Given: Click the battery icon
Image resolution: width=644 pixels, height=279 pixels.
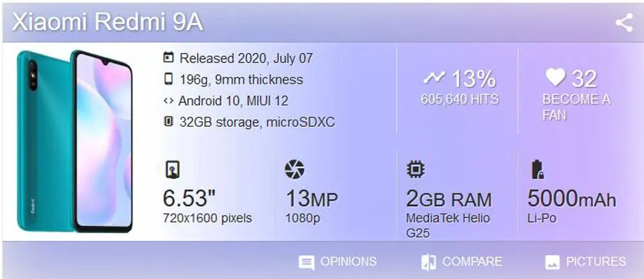Looking at the screenshot, I should 536,169.
